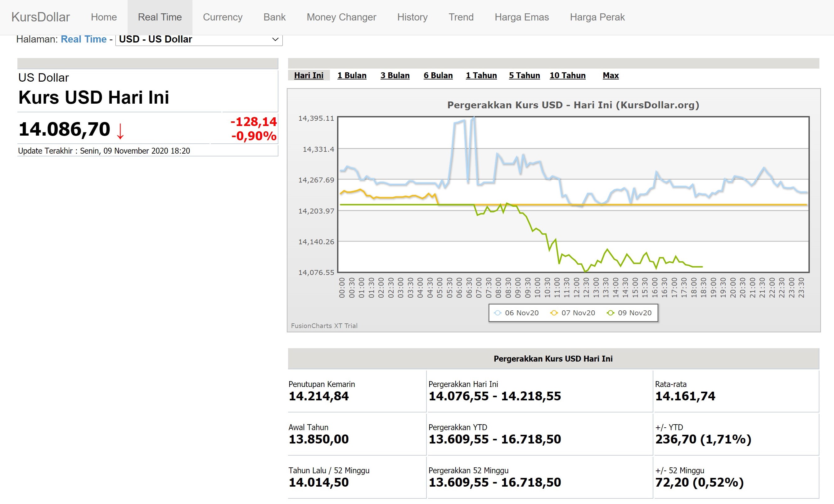Viewport: 834px width, 504px height.
Task: Open the Money Changer page
Action: click(x=341, y=17)
